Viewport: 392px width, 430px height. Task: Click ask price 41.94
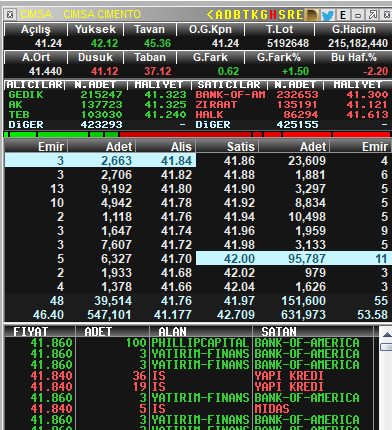(x=239, y=217)
